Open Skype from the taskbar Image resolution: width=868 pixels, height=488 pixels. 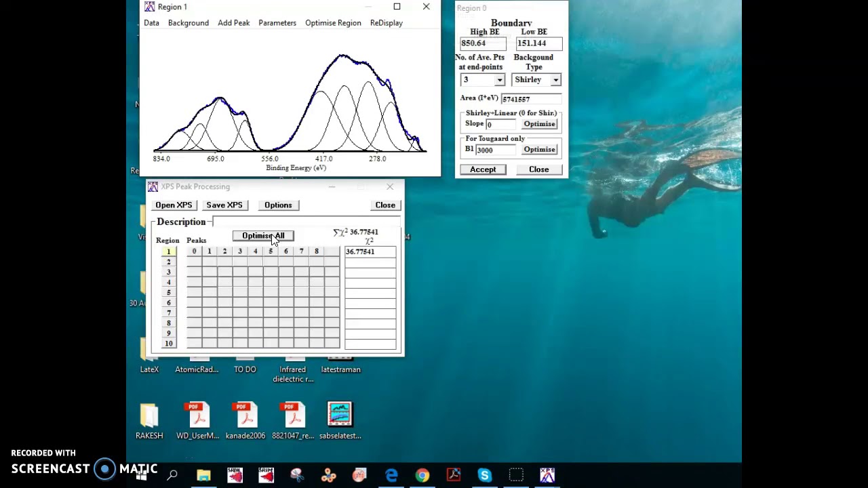[x=484, y=475]
